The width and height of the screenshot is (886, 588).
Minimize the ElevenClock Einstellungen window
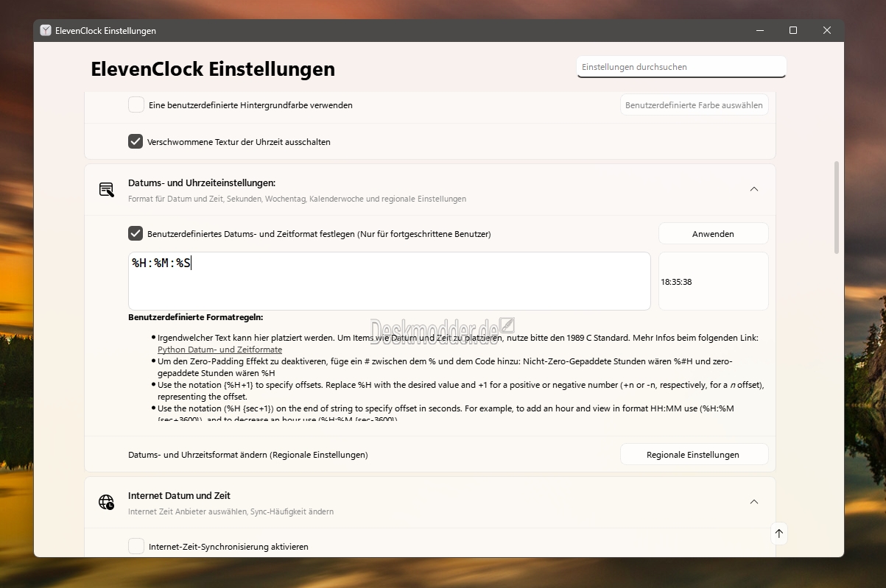(759, 30)
